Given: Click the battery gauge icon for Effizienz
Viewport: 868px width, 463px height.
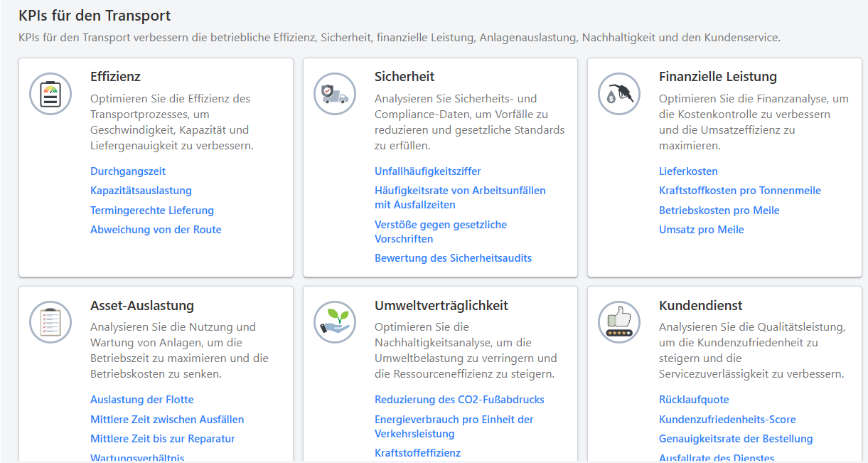Looking at the screenshot, I should tap(50, 93).
